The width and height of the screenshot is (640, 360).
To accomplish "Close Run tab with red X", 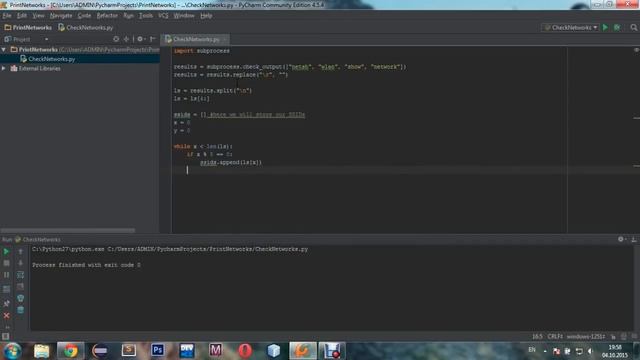I will (x=6, y=316).
